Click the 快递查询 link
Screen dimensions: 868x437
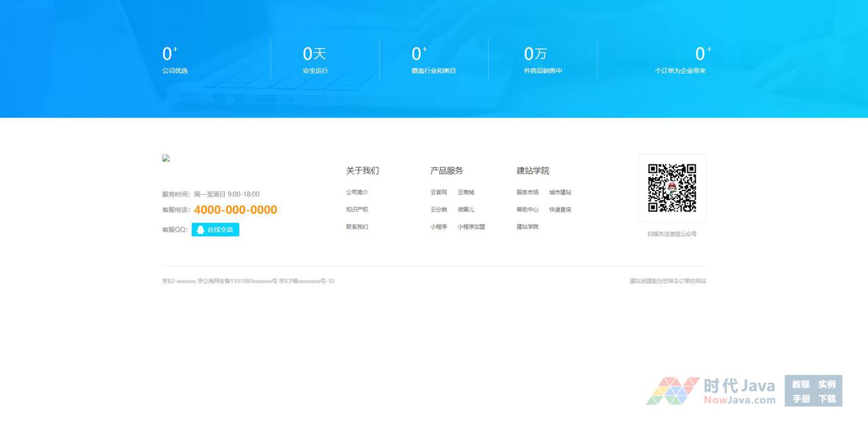pos(560,209)
